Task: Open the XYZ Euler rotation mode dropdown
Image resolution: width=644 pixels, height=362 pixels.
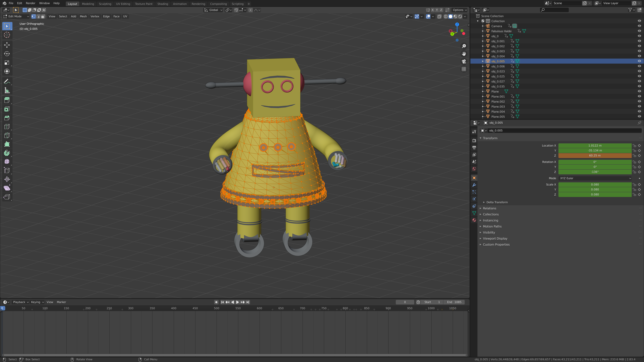Action: tap(595, 178)
